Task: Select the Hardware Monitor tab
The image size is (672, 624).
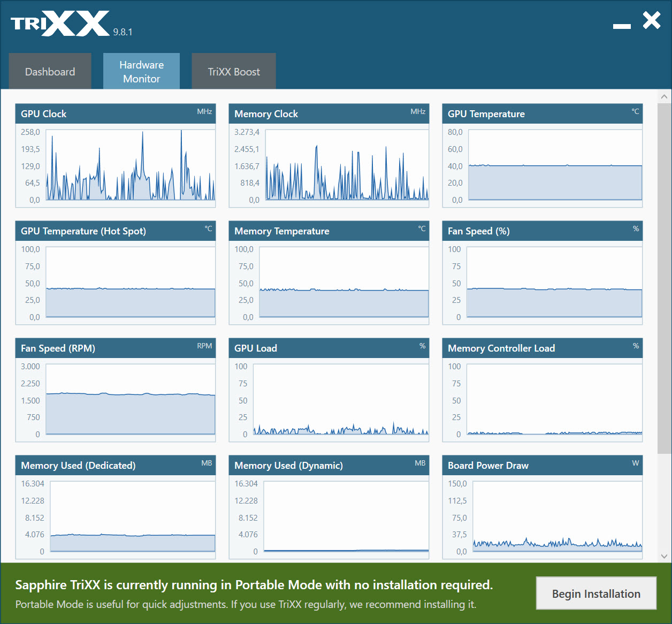Action: coord(141,71)
